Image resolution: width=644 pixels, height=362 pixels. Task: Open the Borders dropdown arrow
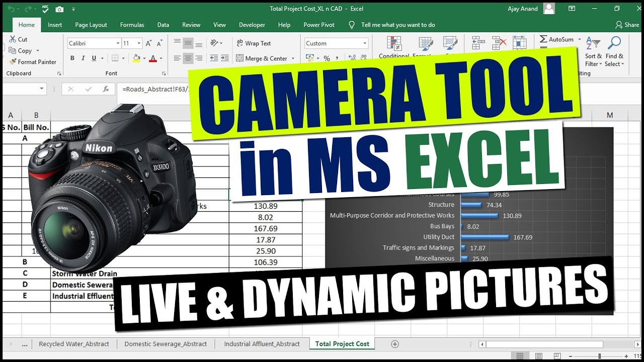(x=124, y=58)
